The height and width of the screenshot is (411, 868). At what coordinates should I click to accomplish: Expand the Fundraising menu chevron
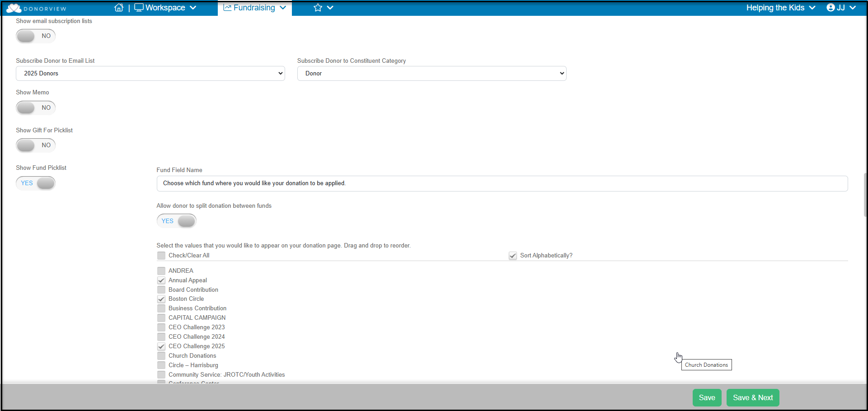[283, 8]
